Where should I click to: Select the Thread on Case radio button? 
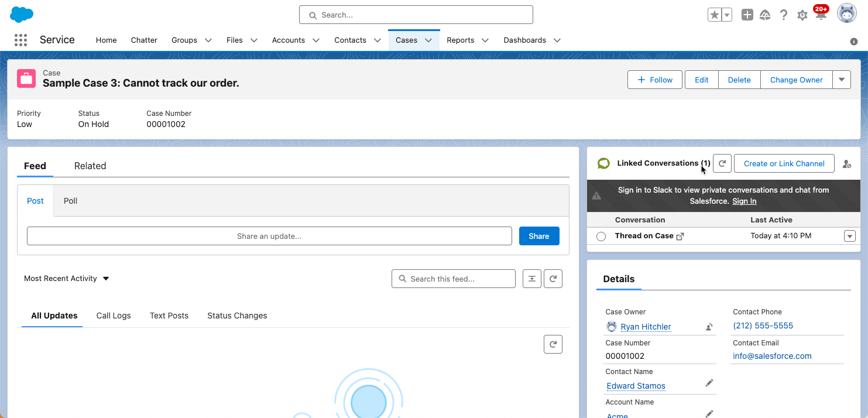(601, 237)
